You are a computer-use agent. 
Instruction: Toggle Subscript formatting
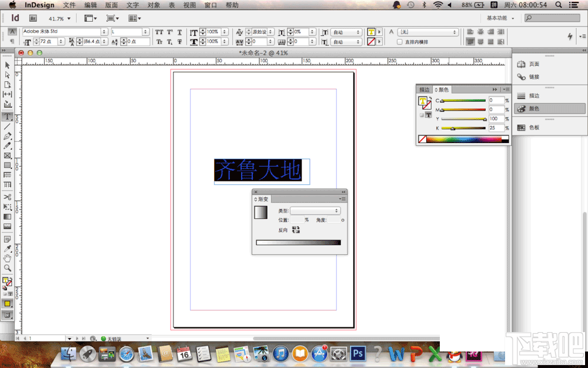point(170,42)
